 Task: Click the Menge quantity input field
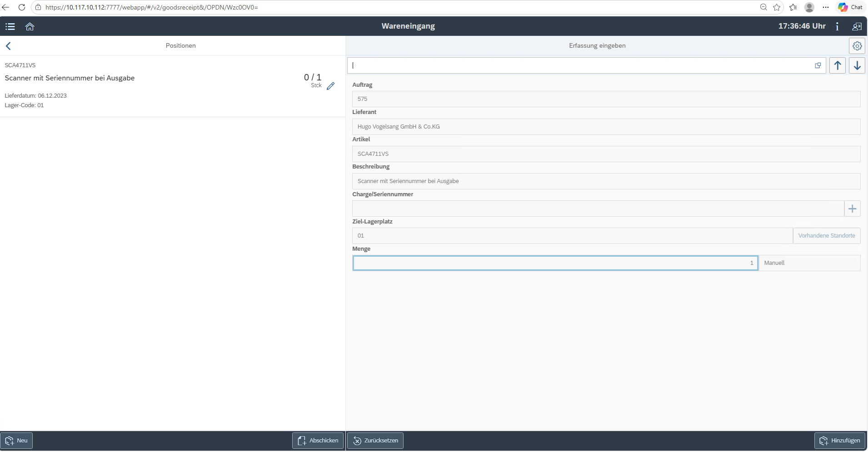(555, 263)
